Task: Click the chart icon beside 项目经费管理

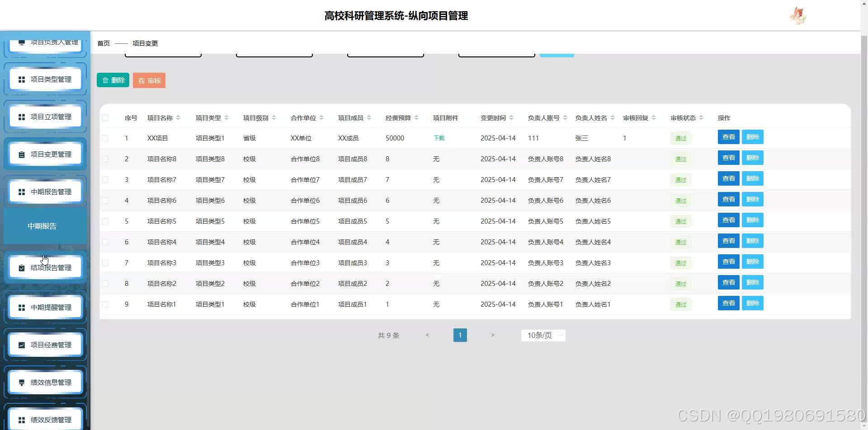Action: tap(21, 345)
